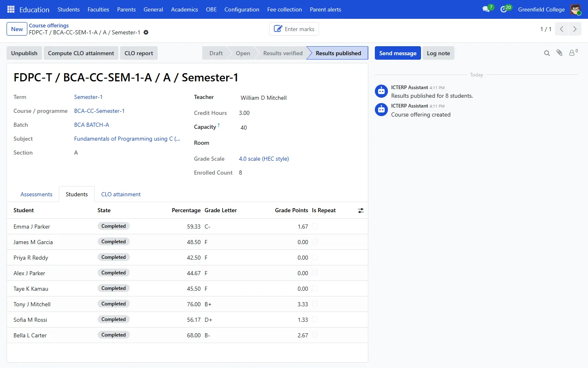
Task: Click the ICTERP Assistant avatar on the results-published message
Action: tap(381, 91)
